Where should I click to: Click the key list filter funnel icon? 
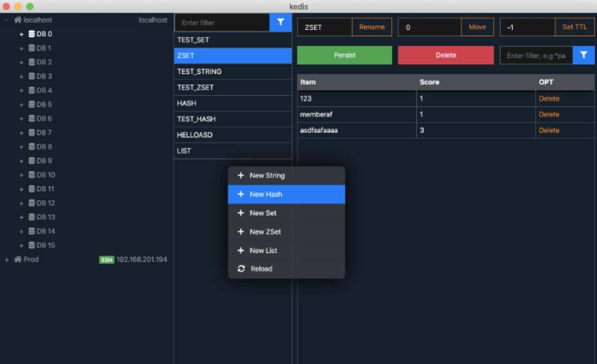(x=280, y=22)
